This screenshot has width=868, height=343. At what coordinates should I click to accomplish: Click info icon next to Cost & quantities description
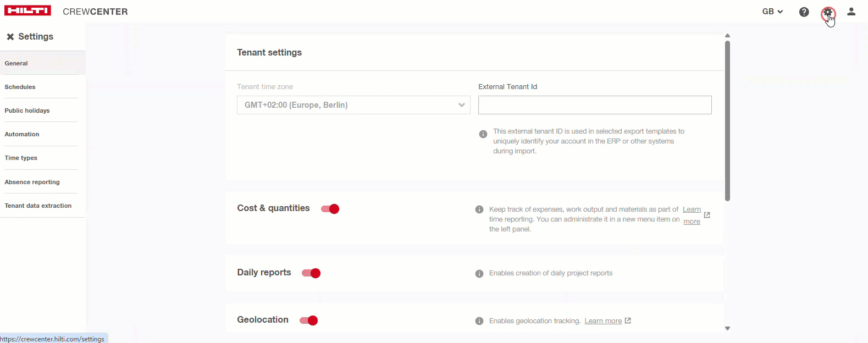479,209
